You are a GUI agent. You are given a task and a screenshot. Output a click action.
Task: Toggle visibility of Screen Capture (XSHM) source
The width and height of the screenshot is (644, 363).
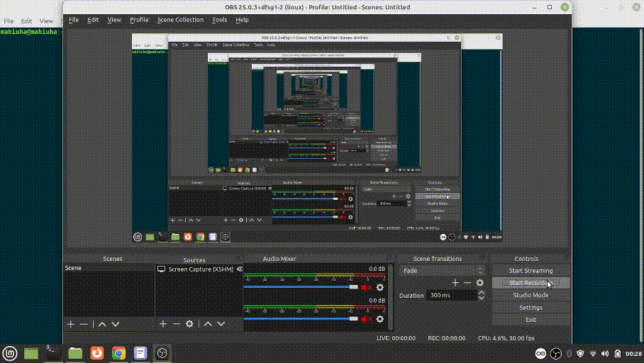[240, 269]
